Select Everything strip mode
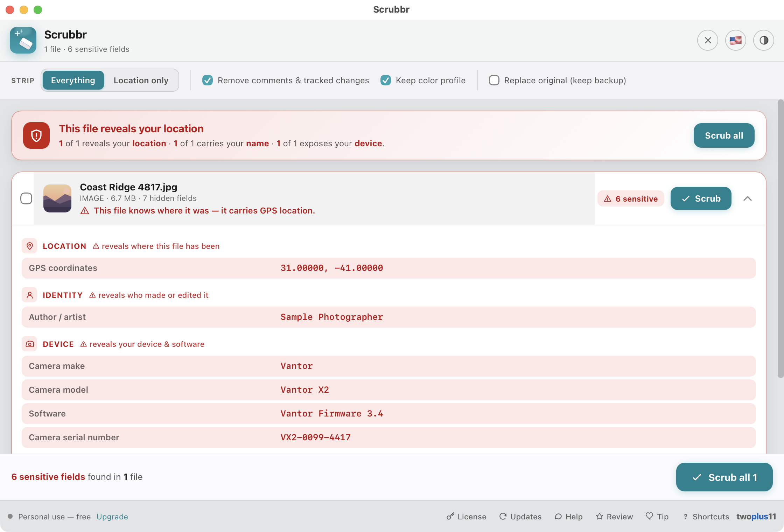The width and height of the screenshot is (784, 532). [x=73, y=80]
